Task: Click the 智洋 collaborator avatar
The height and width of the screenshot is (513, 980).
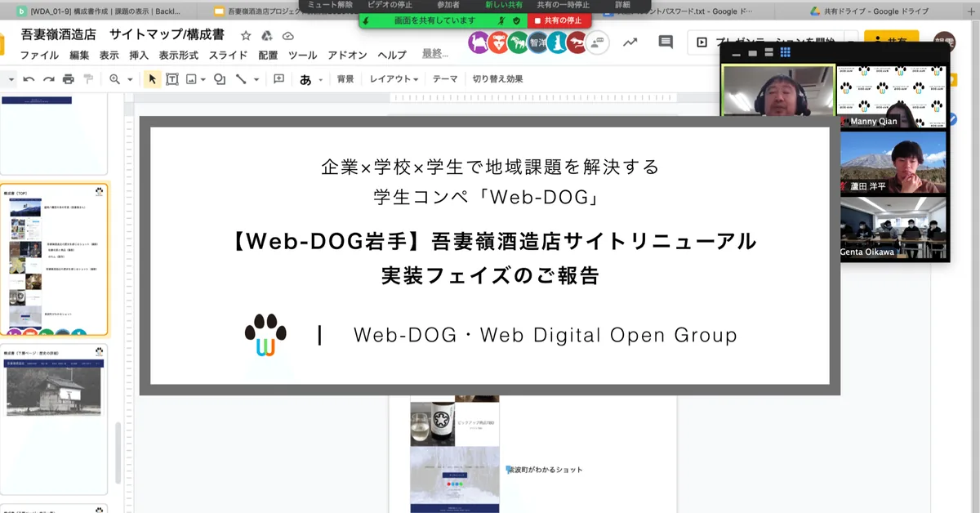Action: pyautogui.click(x=537, y=42)
